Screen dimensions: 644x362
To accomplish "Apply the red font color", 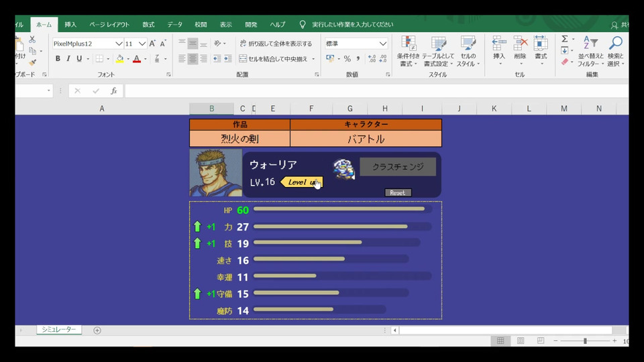I will [x=137, y=59].
